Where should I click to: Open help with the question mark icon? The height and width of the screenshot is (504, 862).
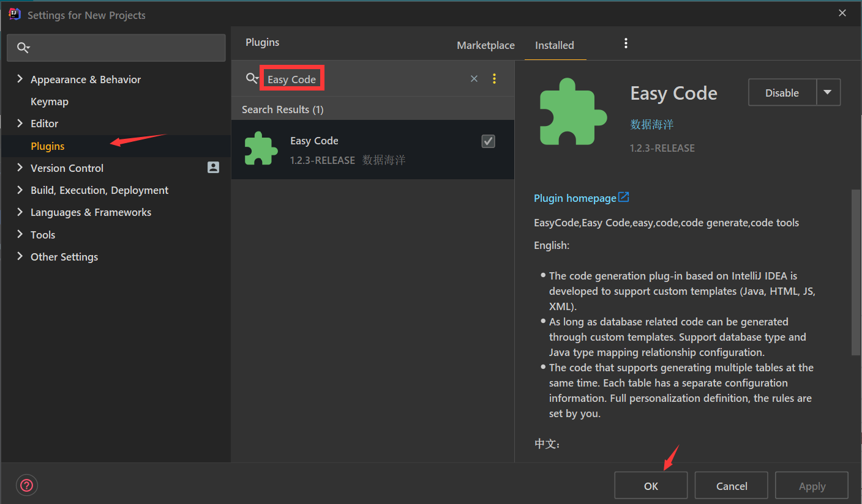pos(27,486)
